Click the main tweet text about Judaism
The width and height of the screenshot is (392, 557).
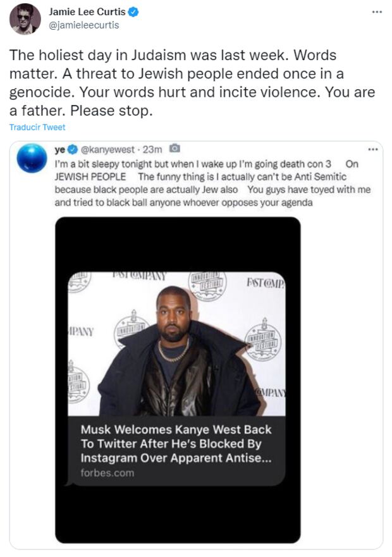192,82
